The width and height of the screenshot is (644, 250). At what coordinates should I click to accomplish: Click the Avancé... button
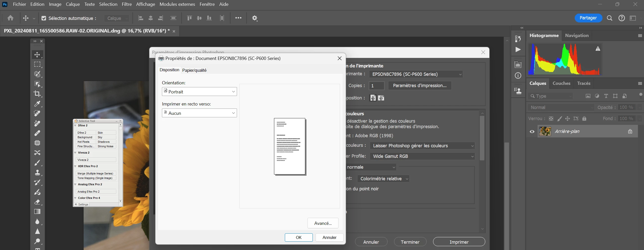coord(323,223)
